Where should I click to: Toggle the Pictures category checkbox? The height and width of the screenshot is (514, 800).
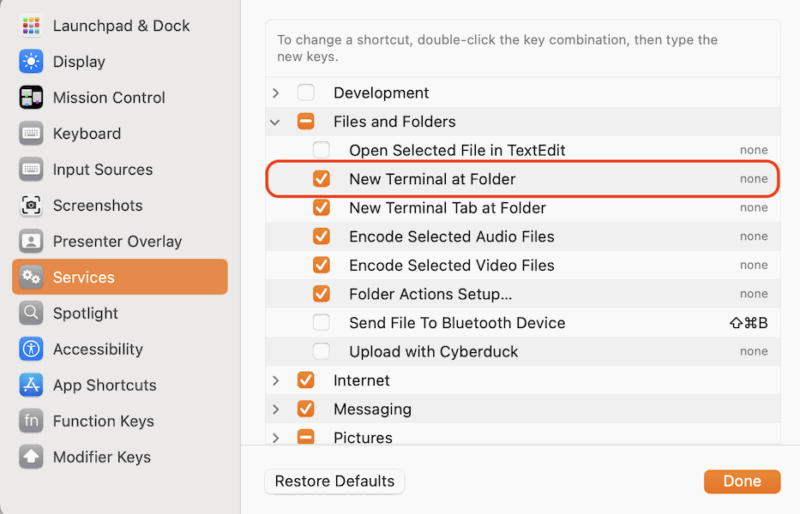point(306,437)
